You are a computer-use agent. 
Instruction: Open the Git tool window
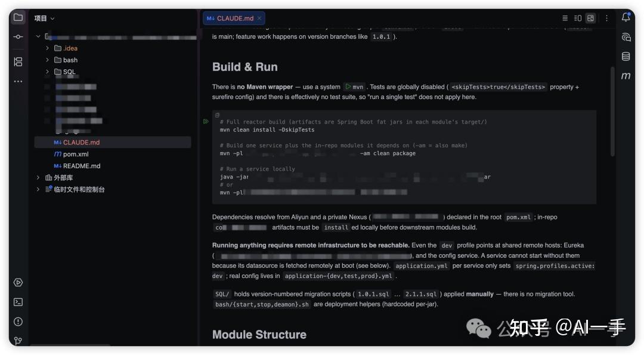[x=18, y=341]
